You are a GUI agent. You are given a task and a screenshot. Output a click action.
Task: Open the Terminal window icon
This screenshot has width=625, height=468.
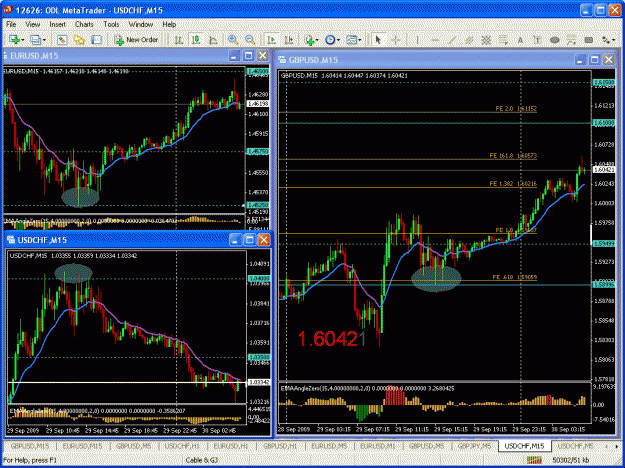tap(96, 39)
